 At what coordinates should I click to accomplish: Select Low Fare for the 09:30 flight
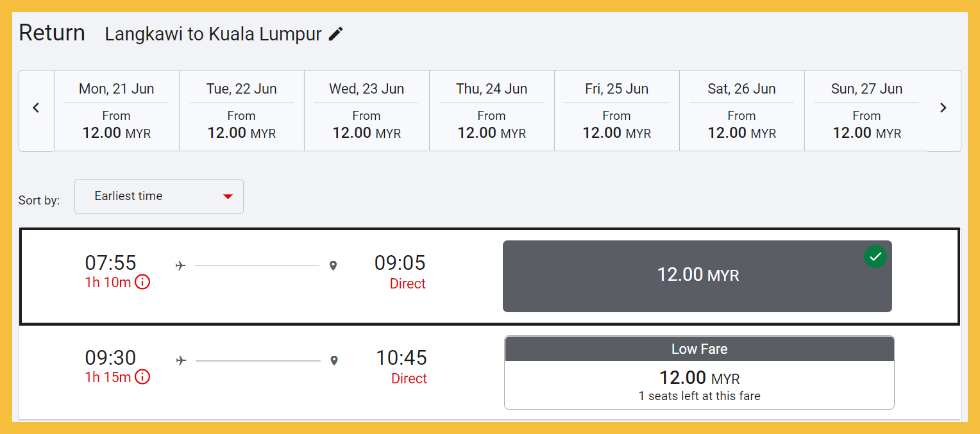click(699, 372)
